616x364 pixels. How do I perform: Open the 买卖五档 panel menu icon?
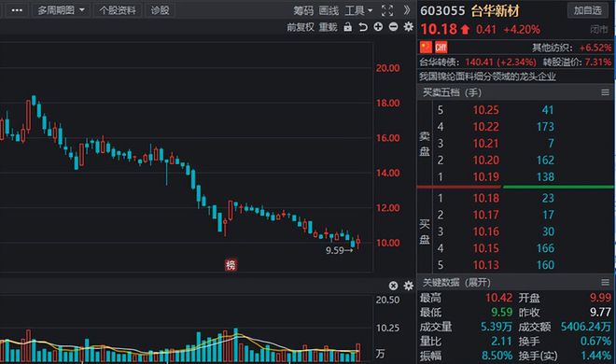click(x=605, y=92)
